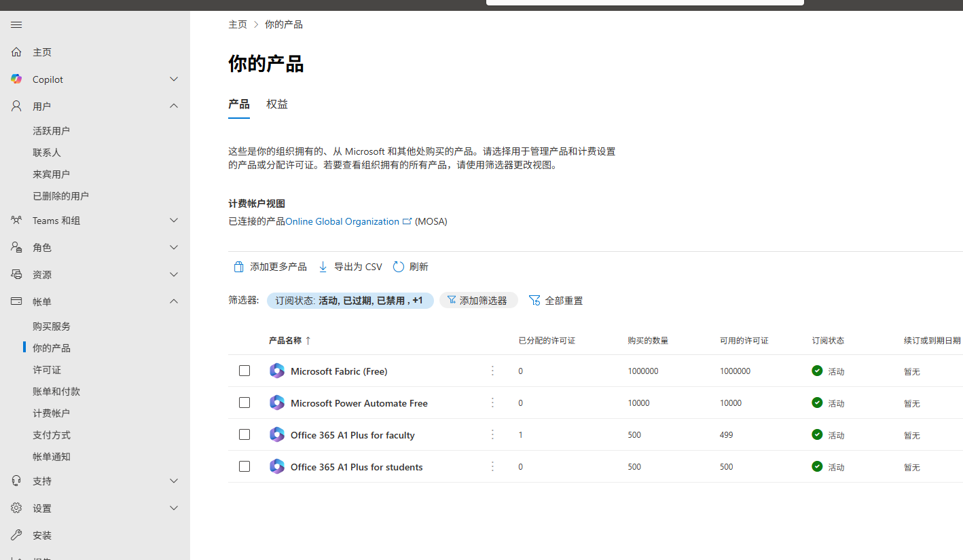This screenshot has width=963, height=560.
Task: Click the shopping bag icon for 添加更多产品
Action: [x=238, y=267]
